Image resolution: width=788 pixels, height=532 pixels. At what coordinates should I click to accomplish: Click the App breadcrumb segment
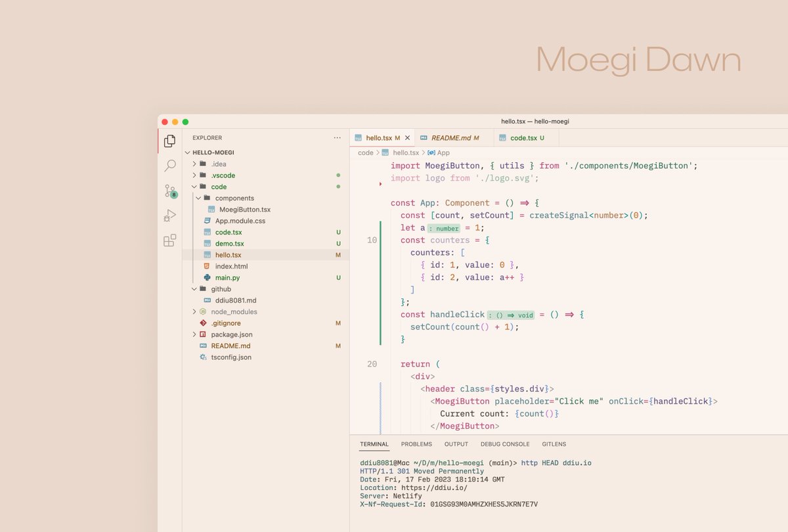tap(443, 152)
